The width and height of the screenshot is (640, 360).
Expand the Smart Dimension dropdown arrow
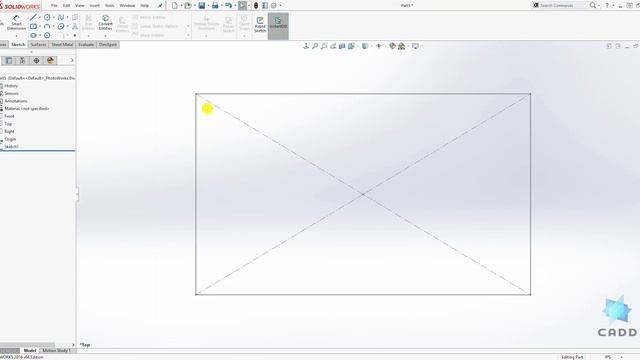tap(16, 36)
